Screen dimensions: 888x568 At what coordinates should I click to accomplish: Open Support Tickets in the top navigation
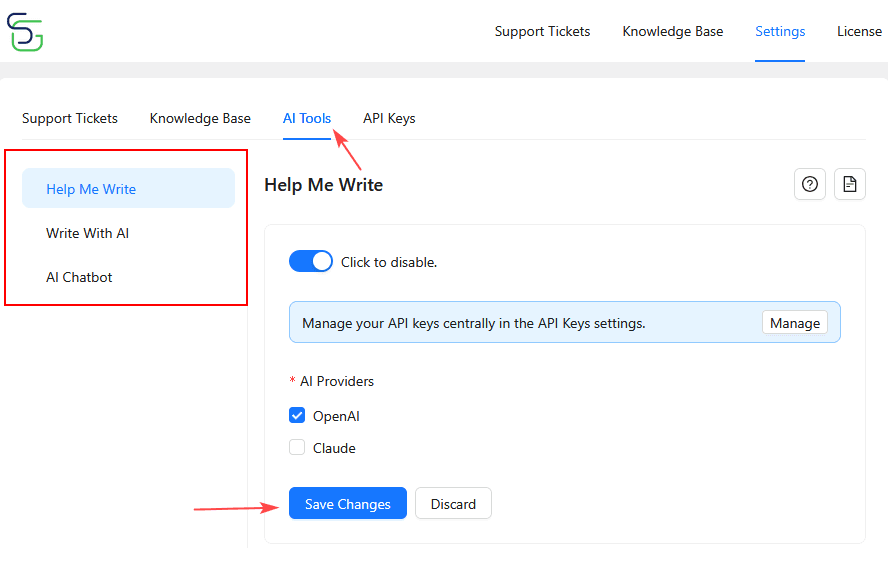click(542, 31)
